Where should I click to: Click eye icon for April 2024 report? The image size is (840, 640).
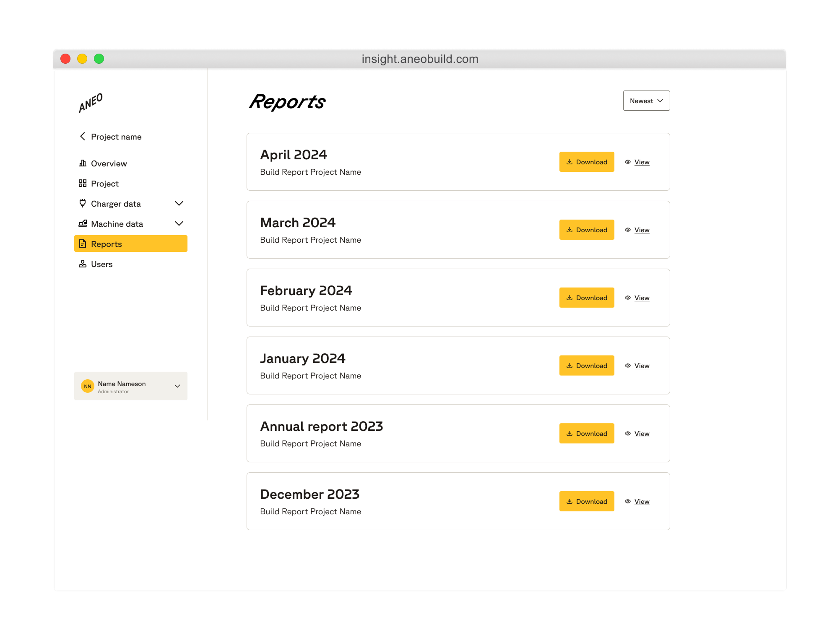coord(628,162)
